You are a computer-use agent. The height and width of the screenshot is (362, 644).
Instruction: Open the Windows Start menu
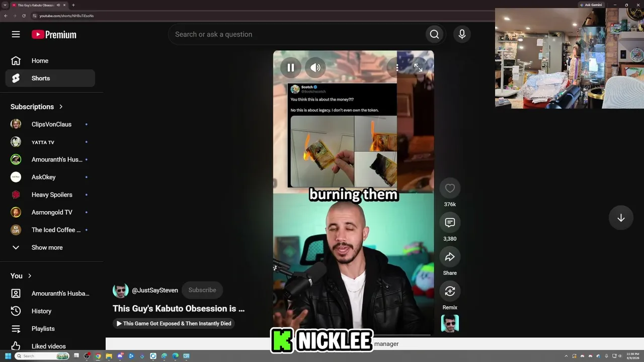click(x=8, y=356)
